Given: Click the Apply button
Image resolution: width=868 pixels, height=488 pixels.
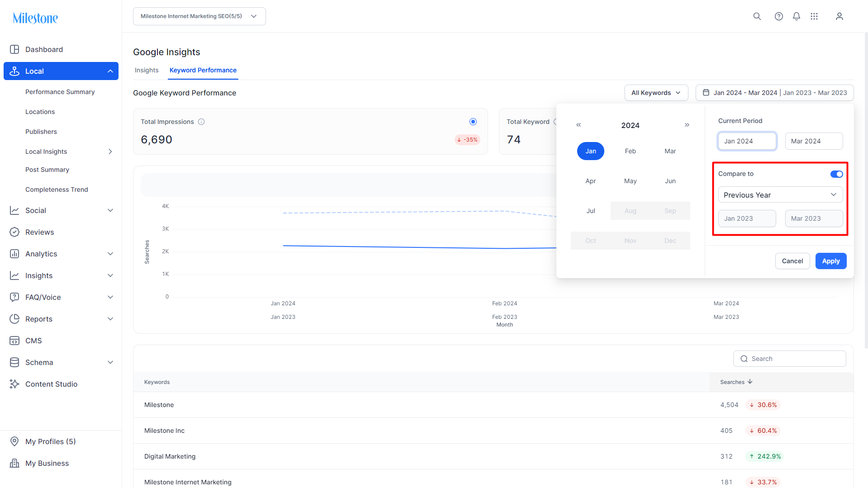Looking at the screenshot, I should tap(831, 261).
